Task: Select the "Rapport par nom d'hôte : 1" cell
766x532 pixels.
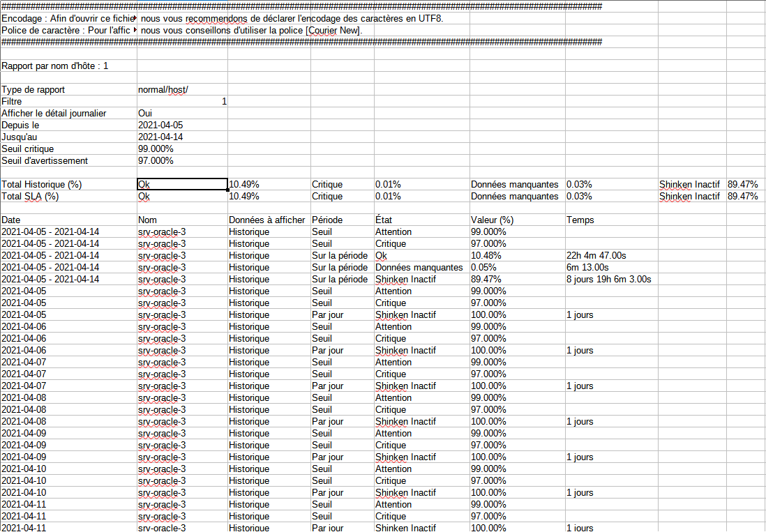Action: [55, 66]
